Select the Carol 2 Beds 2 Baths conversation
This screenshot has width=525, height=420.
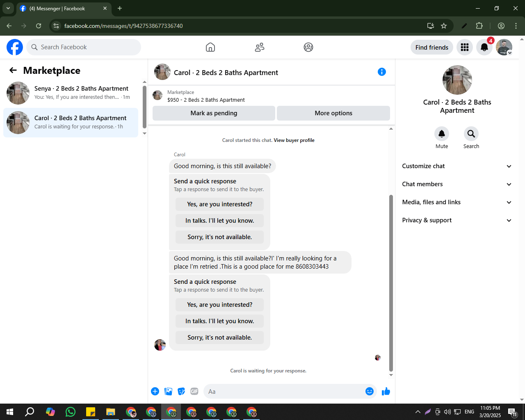pos(71,123)
